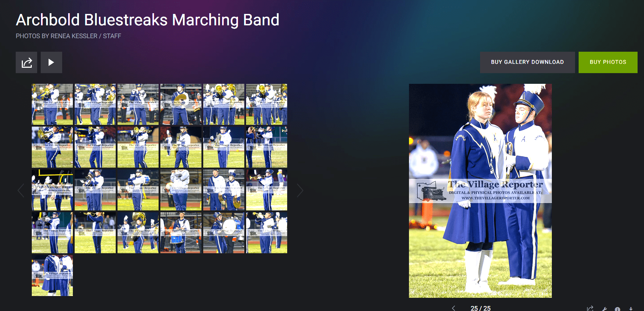Select the sousaphone player thumbnail in fourth row

138,233
